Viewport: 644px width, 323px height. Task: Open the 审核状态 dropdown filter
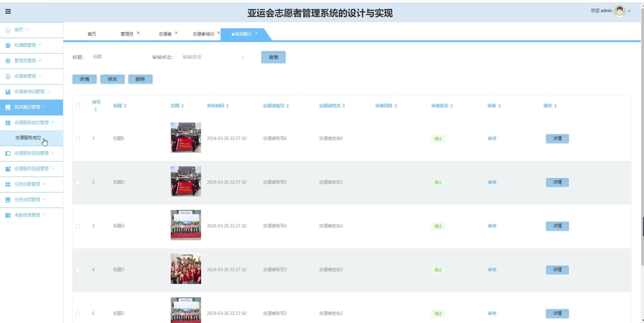coord(213,57)
